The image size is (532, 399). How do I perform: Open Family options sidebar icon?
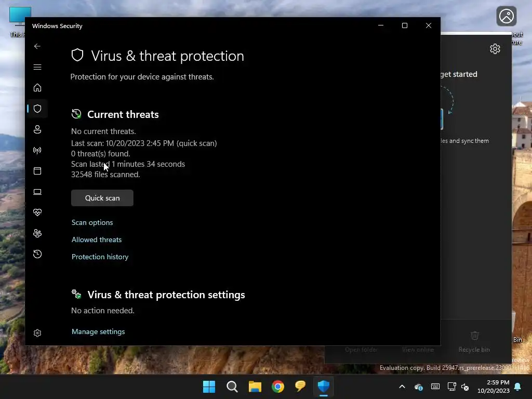pos(37,233)
